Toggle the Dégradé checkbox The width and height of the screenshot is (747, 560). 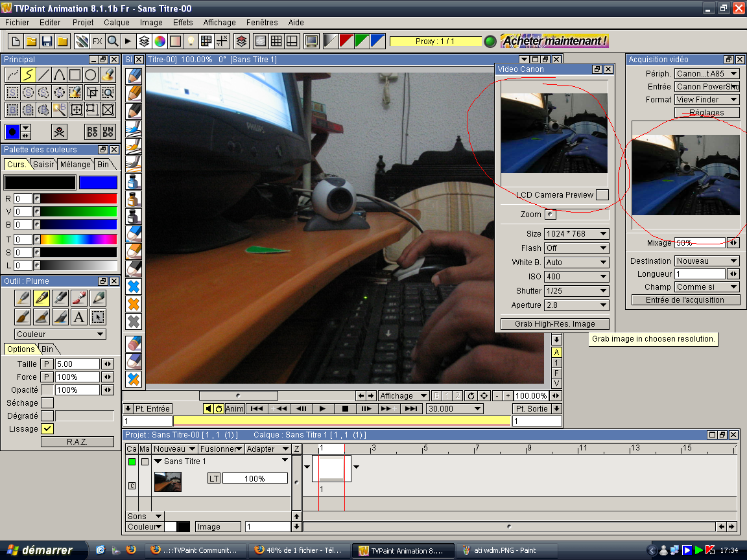point(47,415)
